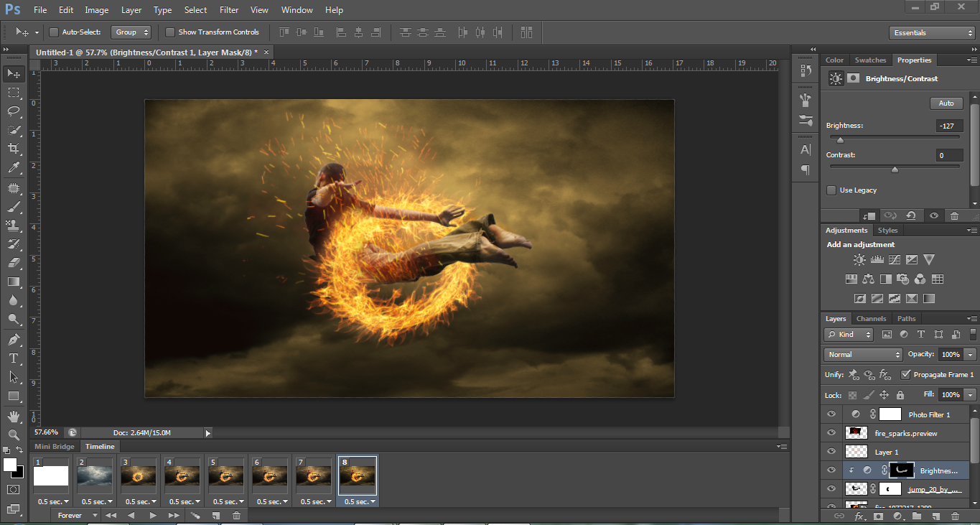Image resolution: width=980 pixels, height=525 pixels.
Task: Open the Essentials workspace dropdown
Action: (x=931, y=33)
